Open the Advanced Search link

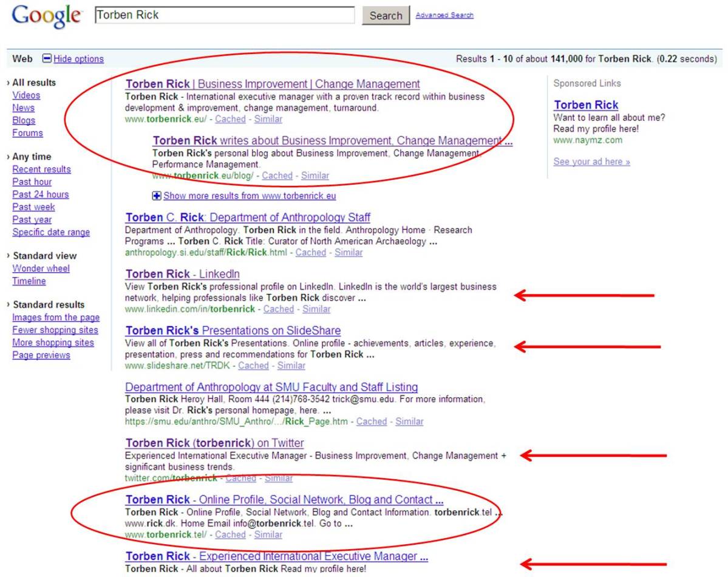(444, 15)
